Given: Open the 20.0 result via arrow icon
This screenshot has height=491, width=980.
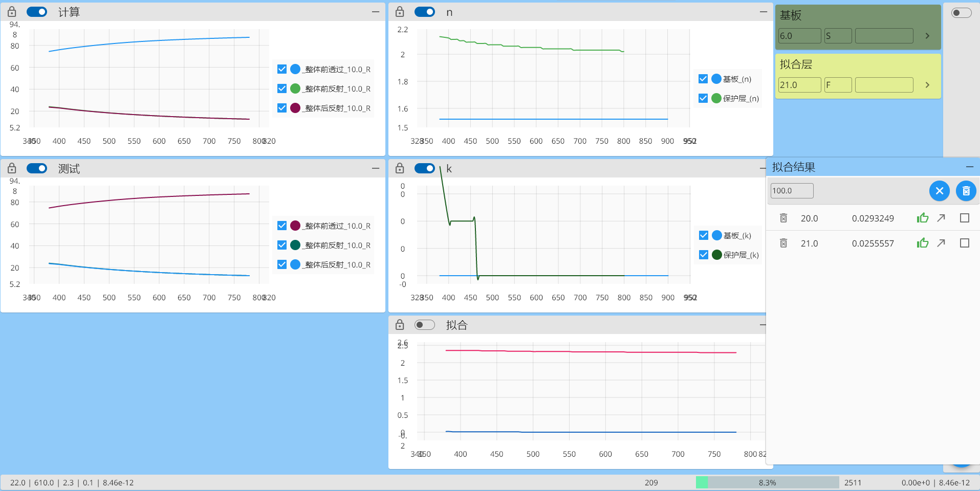Looking at the screenshot, I should (941, 218).
